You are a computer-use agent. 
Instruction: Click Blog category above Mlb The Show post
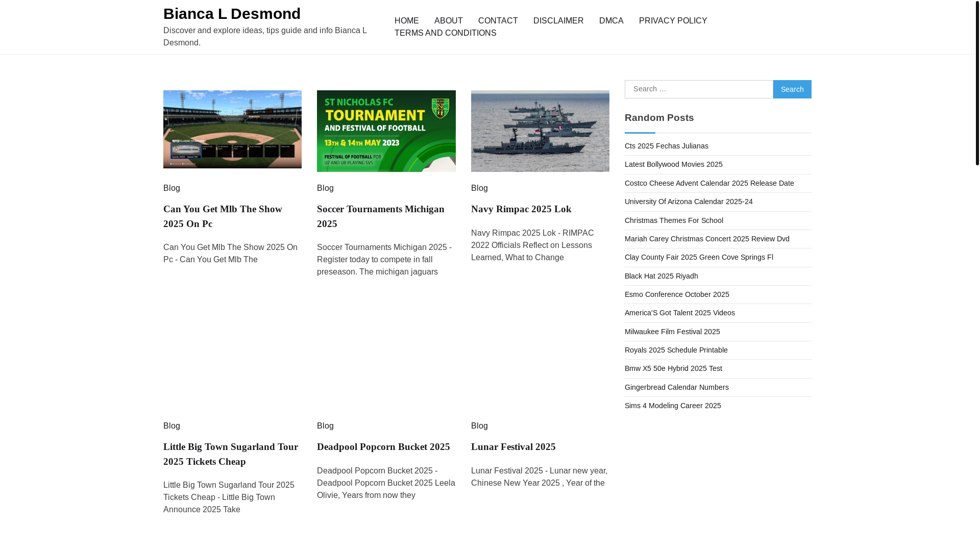(171, 188)
